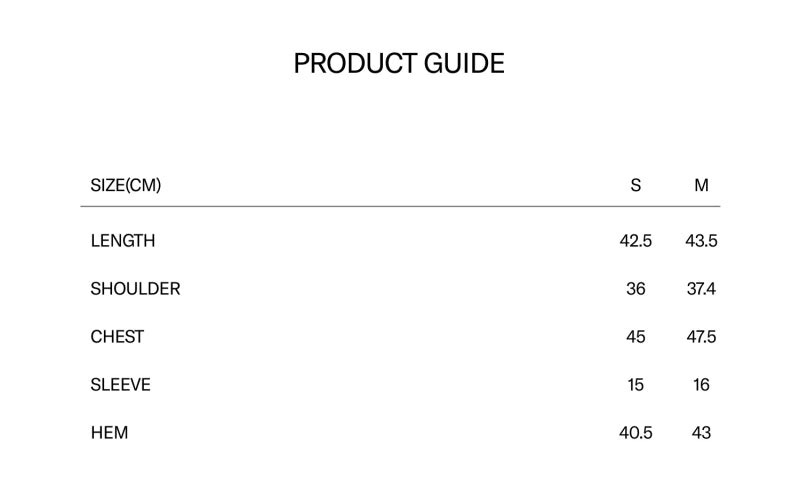
Task: Click the hem value 40.5
Action: (636, 432)
